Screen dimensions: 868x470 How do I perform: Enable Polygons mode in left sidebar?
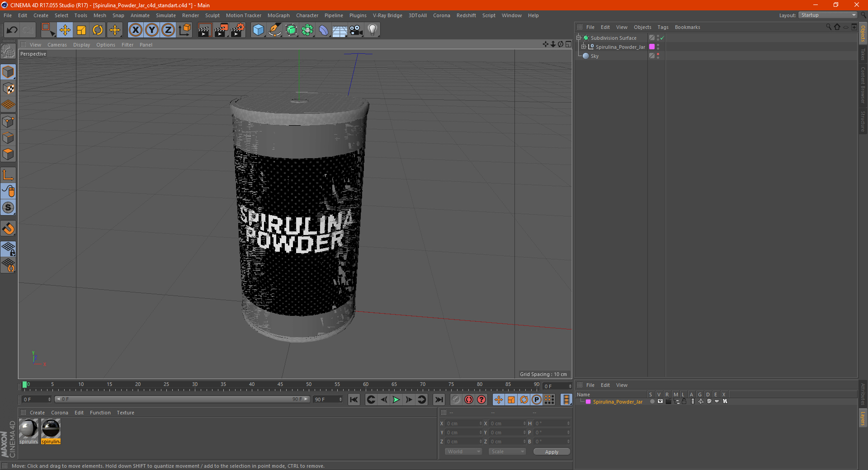(8, 154)
